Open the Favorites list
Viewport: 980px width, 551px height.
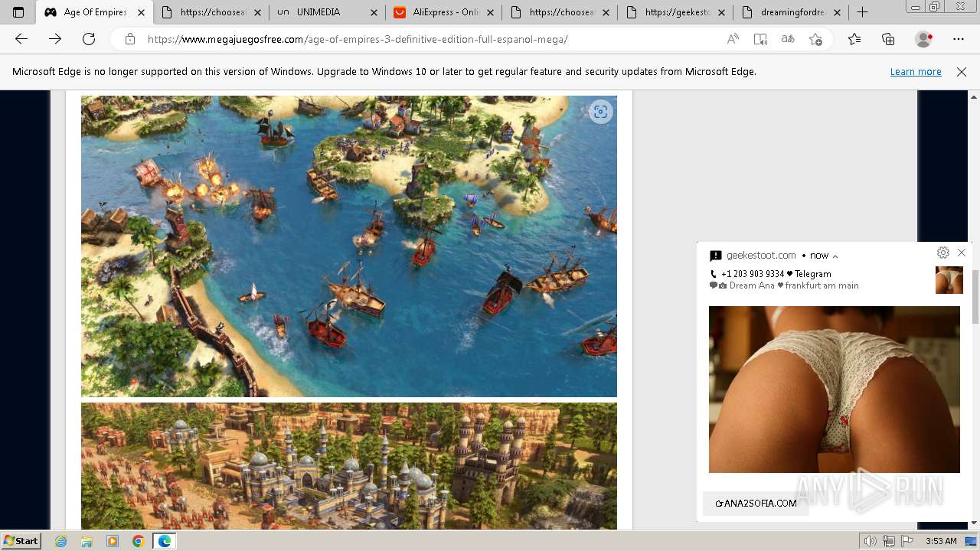854,39
